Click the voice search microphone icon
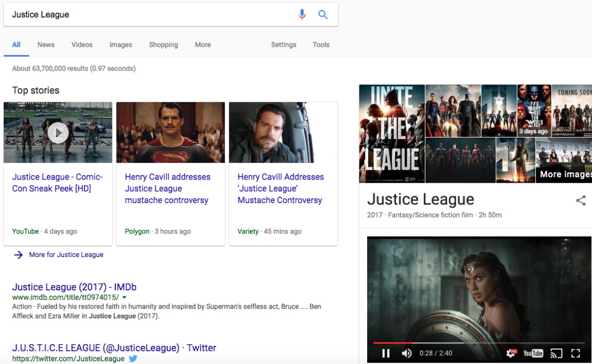 pyautogui.click(x=302, y=15)
